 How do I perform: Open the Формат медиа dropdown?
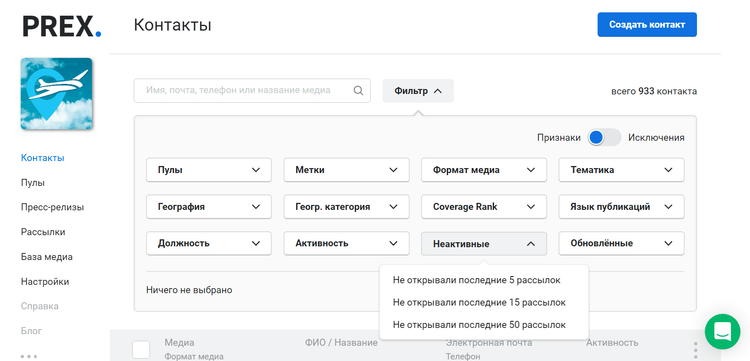coord(484,170)
